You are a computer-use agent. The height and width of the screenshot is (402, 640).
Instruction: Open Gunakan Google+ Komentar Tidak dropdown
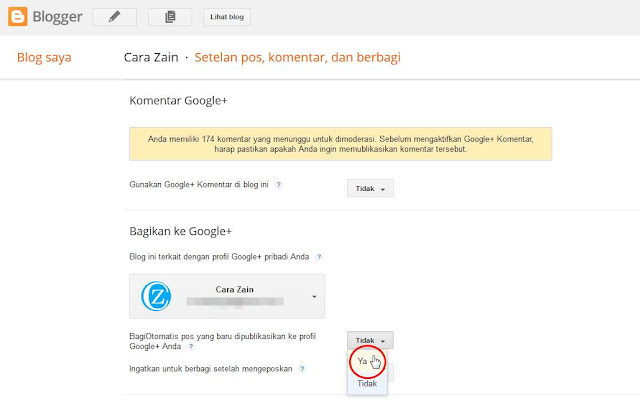[370, 189]
